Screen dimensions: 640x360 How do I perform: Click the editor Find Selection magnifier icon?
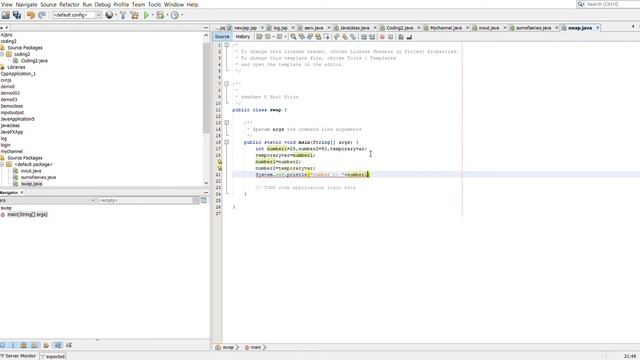tap(293, 37)
